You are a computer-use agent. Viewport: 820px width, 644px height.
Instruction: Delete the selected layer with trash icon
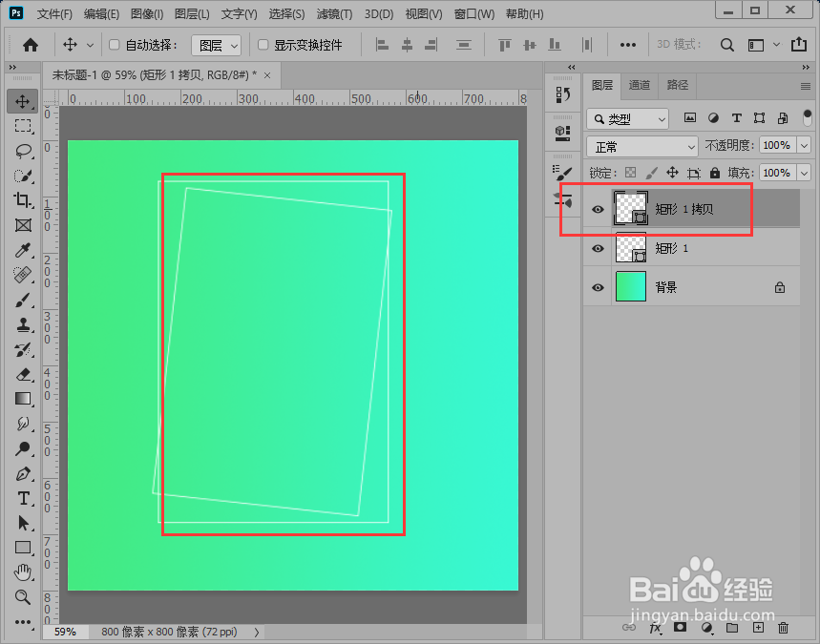pyautogui.click(x=783, y=627)
